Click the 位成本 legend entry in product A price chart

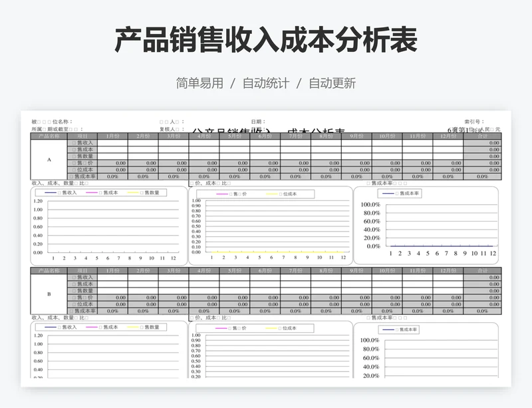click(281, 194)
